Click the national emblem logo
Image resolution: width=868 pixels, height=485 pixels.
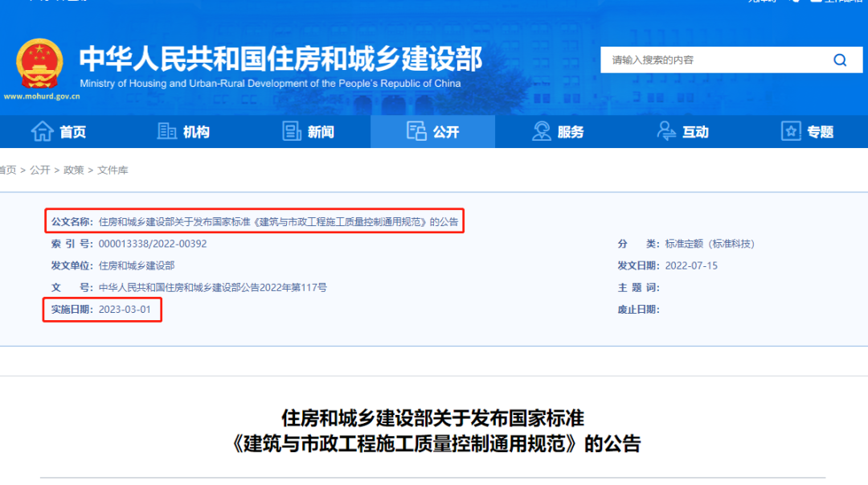click(x=39, y=64)
